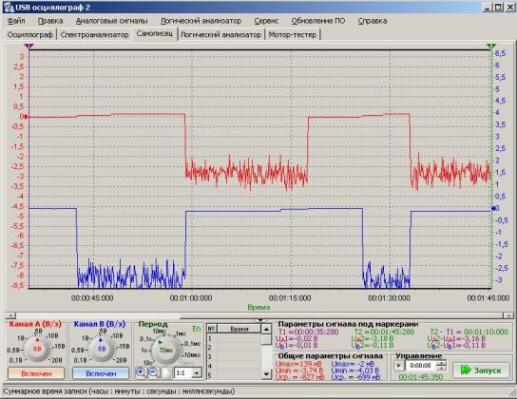This screenshot has height=399, width=517.
Task: Open the Аналоговые сигналы menu
Action: click(x=112, y=21)
